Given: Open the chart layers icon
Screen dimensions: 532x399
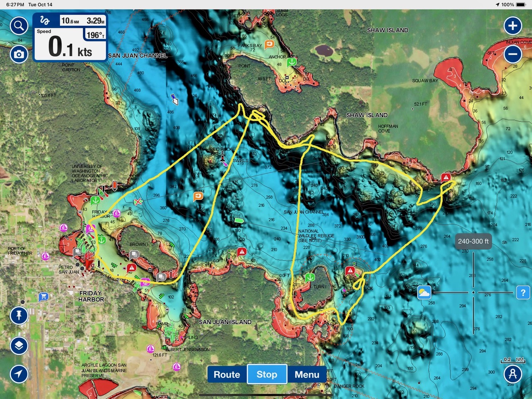Looking at the screenshot, I should [19, 345].
